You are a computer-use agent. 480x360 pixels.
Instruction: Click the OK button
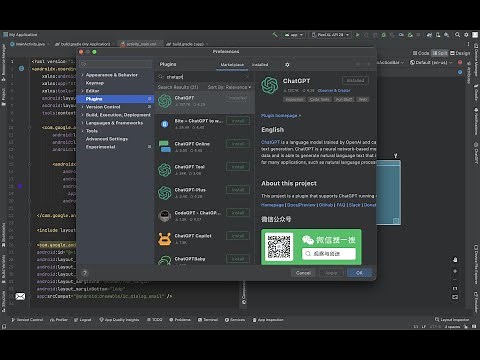(x=359, y=273)
